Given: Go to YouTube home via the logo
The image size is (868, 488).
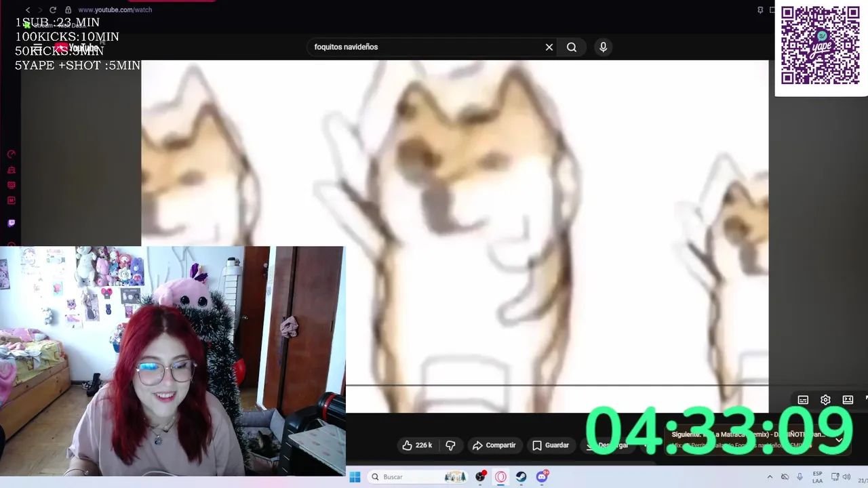Looking at the screenshot, I should pyautogui.click(x=77, y=47).
